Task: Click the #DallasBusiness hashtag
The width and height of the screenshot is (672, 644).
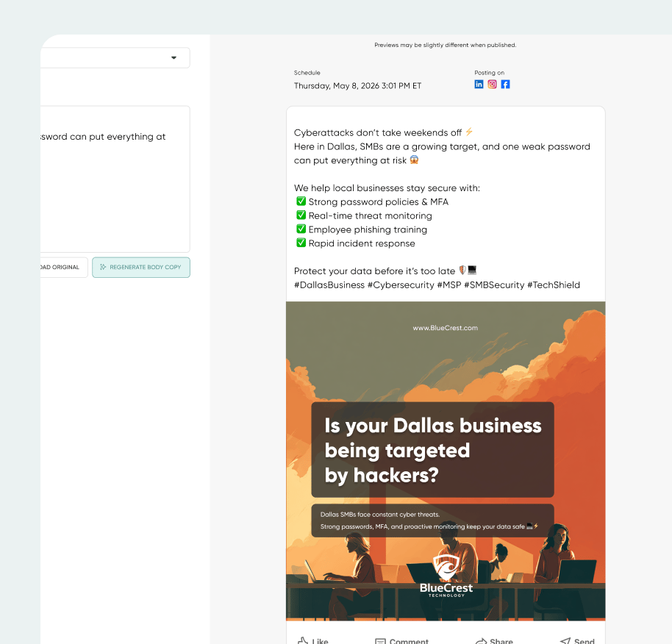Action: [x=329, y=285]
